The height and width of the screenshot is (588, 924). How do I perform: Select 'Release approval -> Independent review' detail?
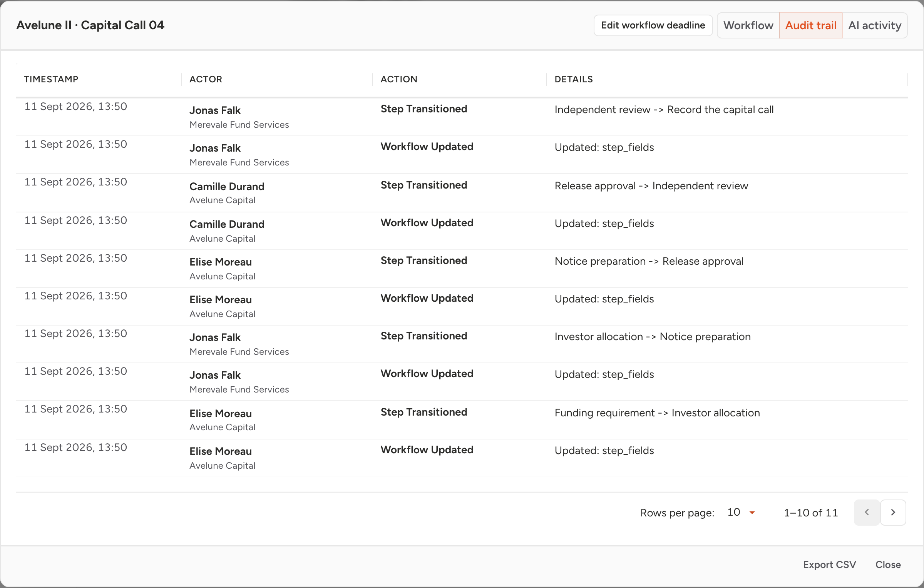tap(651, 186)
